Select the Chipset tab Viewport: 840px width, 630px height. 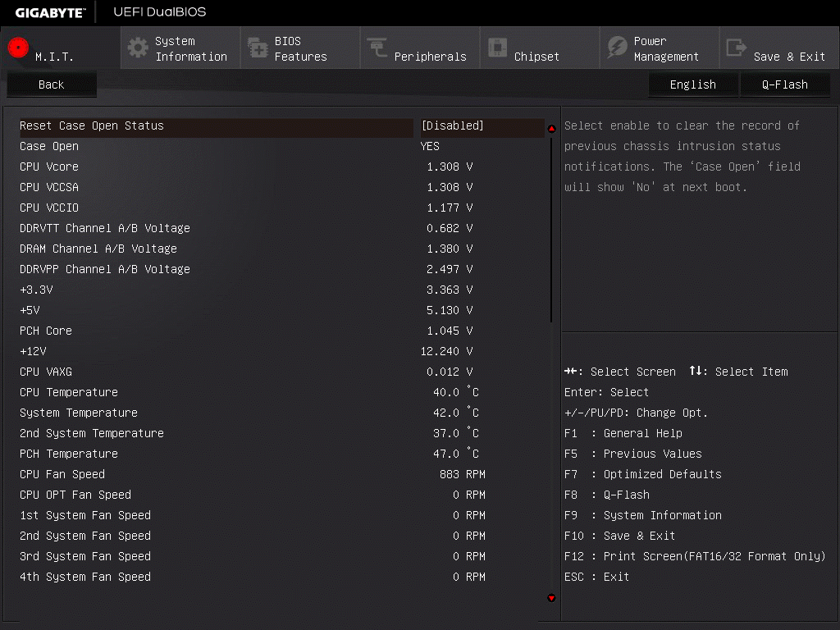pyautogui.click(x=540, y=48)
